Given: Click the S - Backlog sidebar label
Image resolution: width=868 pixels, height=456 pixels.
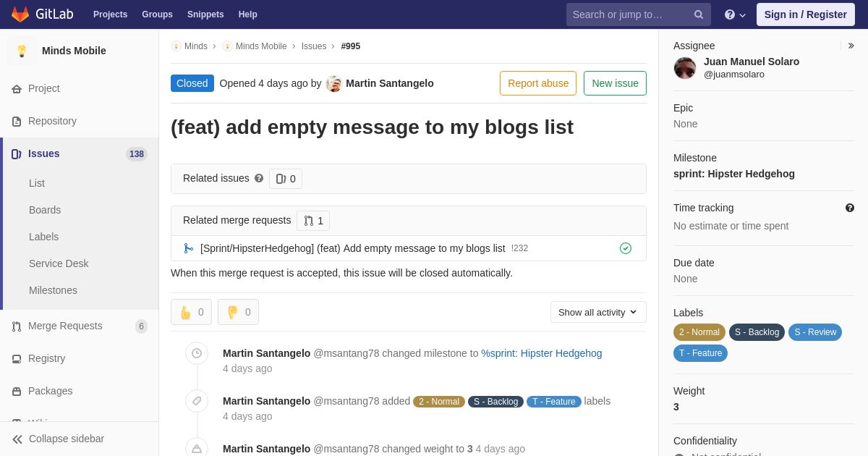Looking at the screenshot, I should pyautogui.click(x=757, y=332).
